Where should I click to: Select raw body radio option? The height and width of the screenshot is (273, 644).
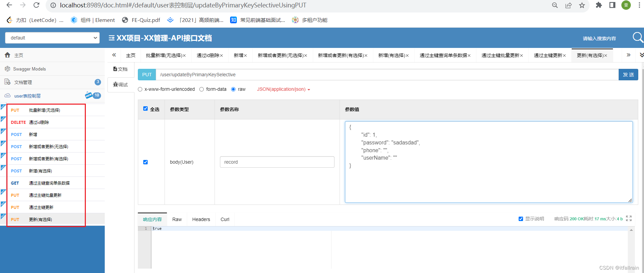233,89
